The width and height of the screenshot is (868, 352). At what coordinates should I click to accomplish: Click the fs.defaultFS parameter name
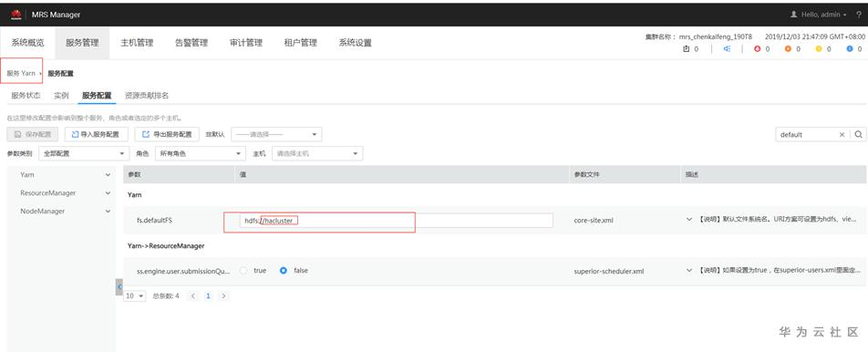click(x=155, y=220)
